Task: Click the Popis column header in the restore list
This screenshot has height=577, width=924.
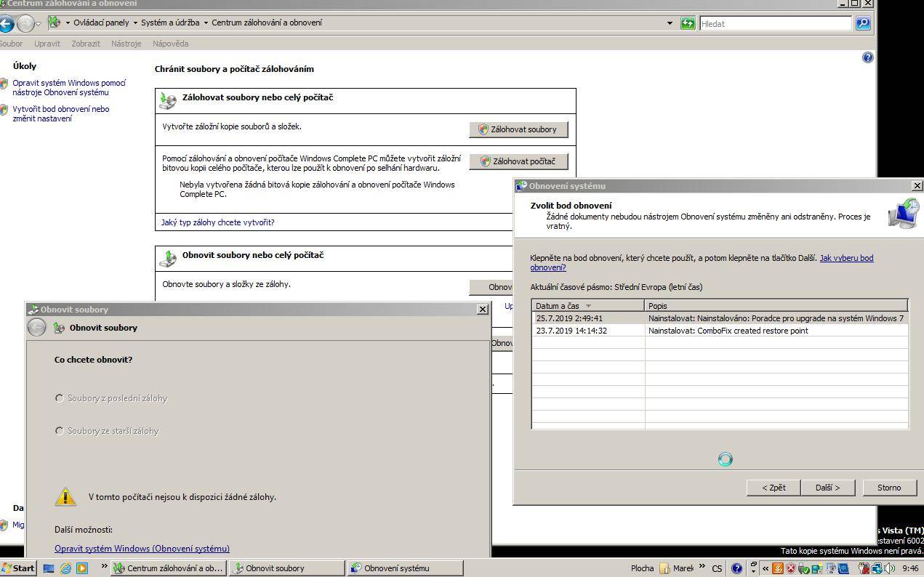Action: tap(776, 306)
